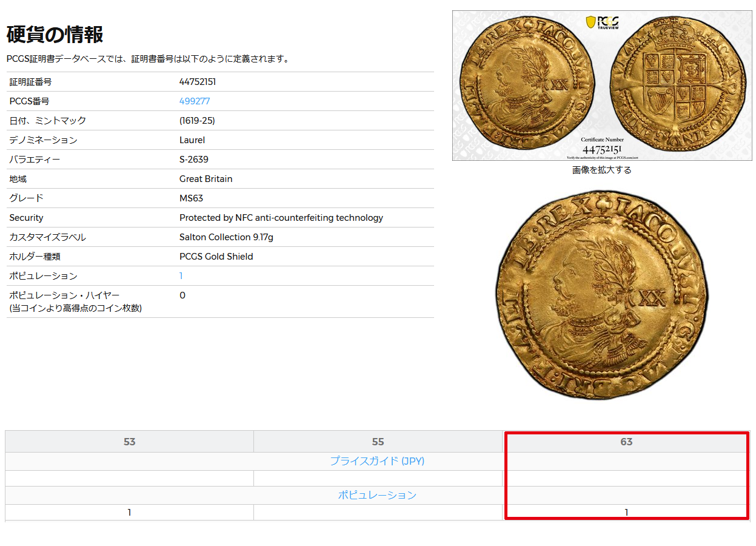This screenshot has height=546, width=756.
Task: Click the 硬貨の情報 heading
Action: [55, 35]
